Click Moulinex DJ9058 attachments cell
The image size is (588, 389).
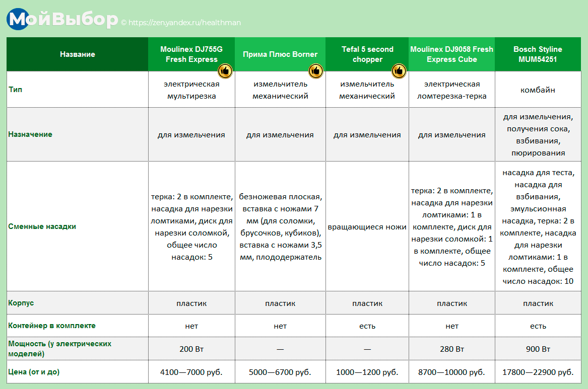click(x=451, y=227)
